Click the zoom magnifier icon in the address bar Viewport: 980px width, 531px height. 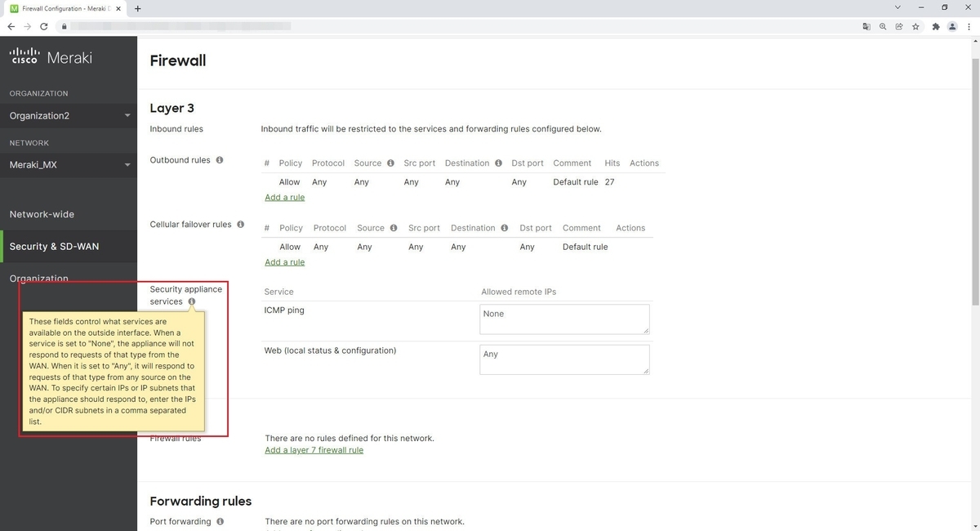pos(883,26)
